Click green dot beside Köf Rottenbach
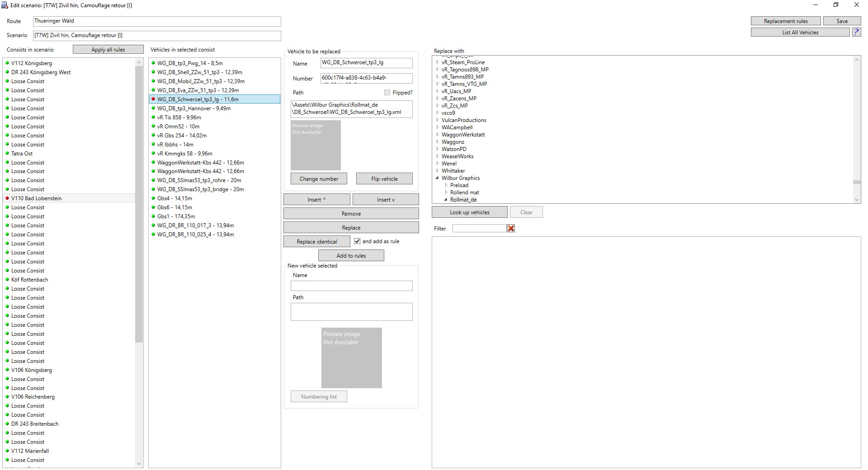This screenshot has height=470, width=868. pos(7,280)
